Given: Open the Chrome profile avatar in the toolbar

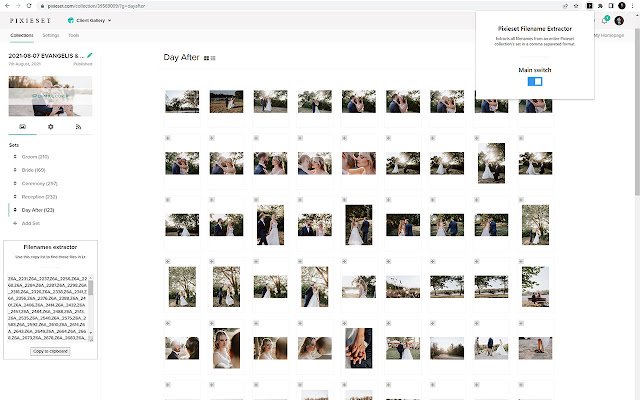Looking at the screenshot, I should click(622, 6).
